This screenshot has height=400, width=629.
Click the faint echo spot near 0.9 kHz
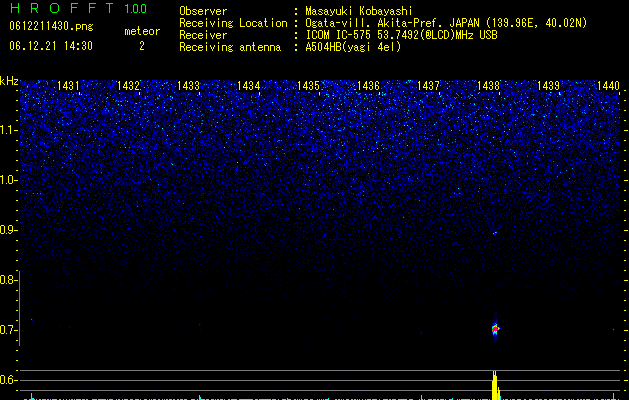tap(495, 233)
